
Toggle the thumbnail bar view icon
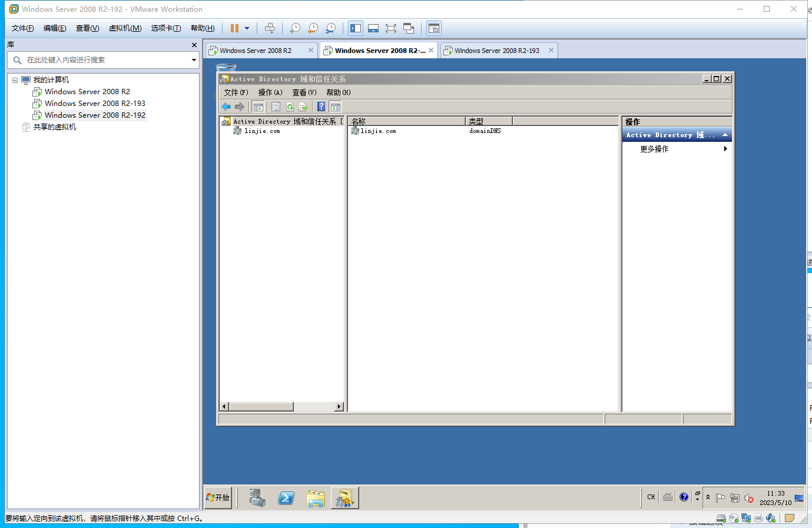coord(373,28)
